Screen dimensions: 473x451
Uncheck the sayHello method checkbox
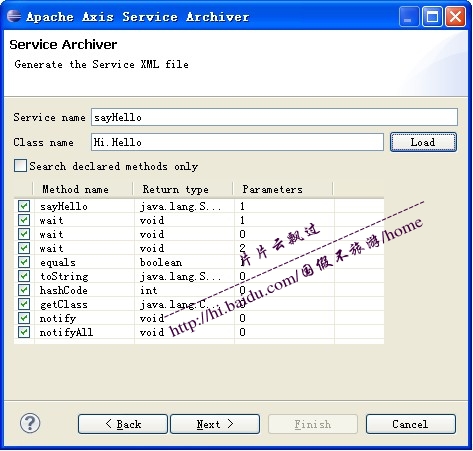tap(24, 206)
